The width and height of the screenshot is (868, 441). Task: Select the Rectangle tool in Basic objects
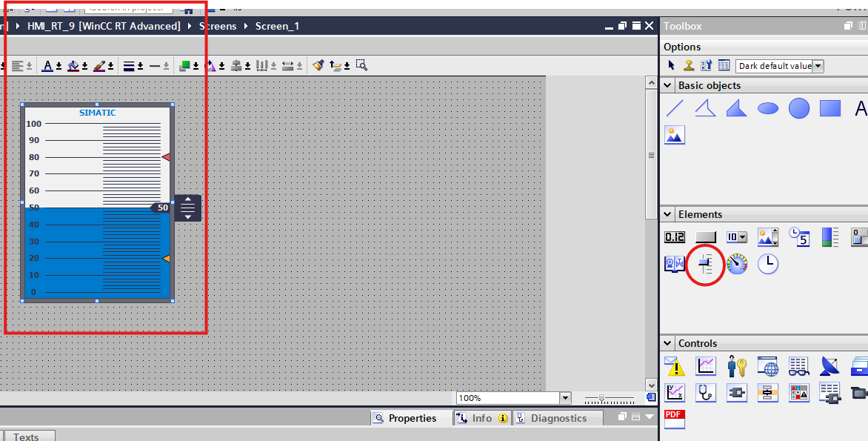(x=829, y=108)
